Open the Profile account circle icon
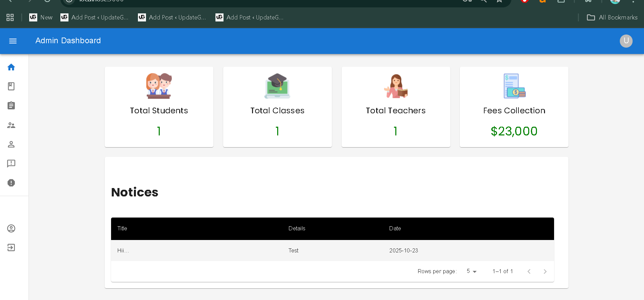 tap(11, 229)
